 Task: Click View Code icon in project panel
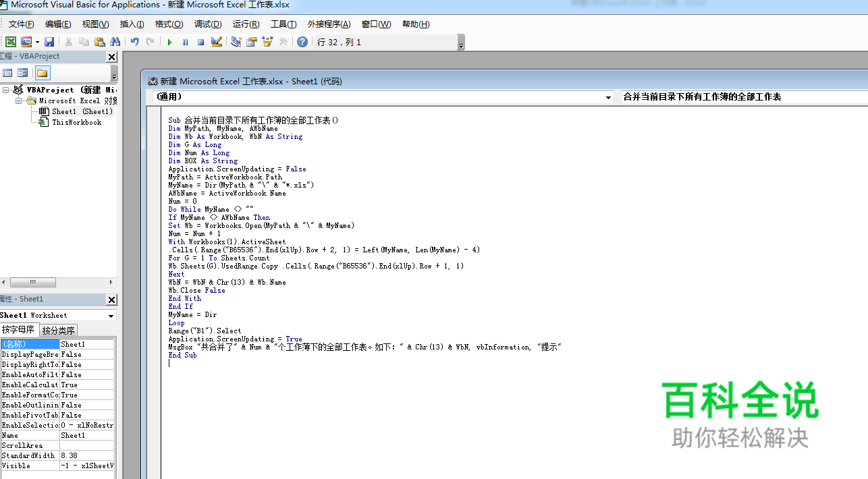tap(8, 73)
